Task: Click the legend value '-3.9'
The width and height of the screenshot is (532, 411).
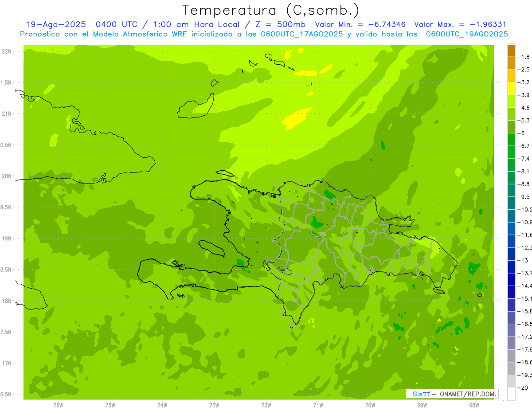Action: pyautogui.click(x=524, y=95)
